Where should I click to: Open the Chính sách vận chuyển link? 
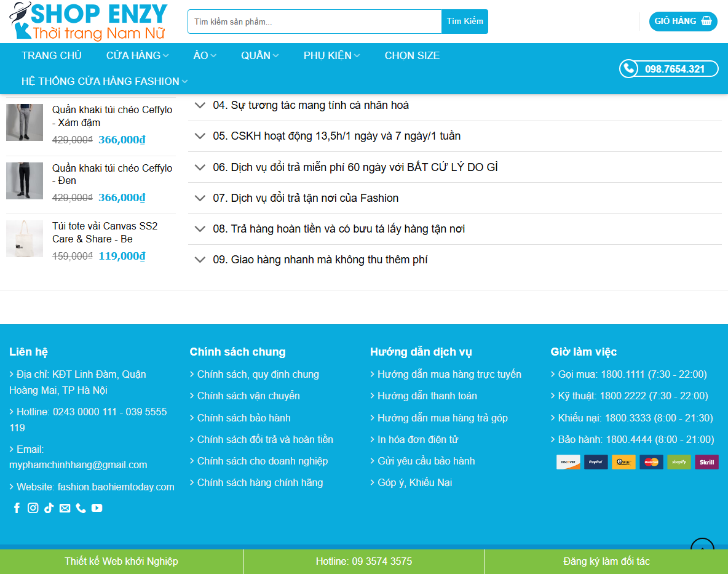[248, 396]
